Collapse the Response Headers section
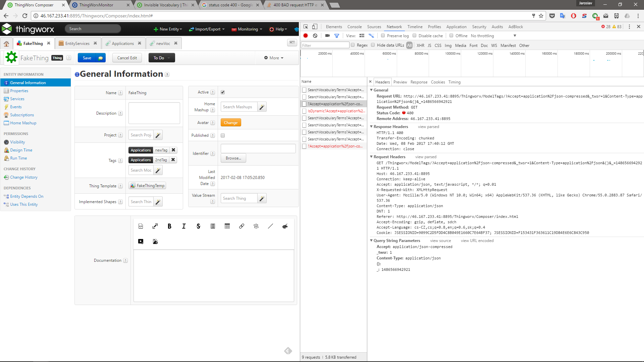The height and width of the screenshot is (362, 644). click(371, 127)
